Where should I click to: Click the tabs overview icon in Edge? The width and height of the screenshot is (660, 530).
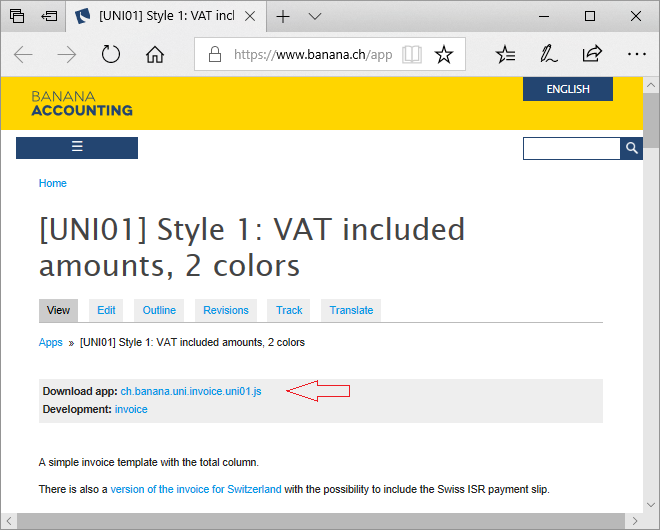coord(17,16)
